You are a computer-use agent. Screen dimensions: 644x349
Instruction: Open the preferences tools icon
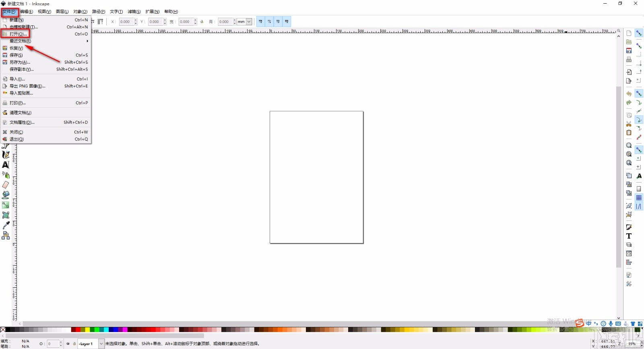pyautogui.click(x=629, y=284)
